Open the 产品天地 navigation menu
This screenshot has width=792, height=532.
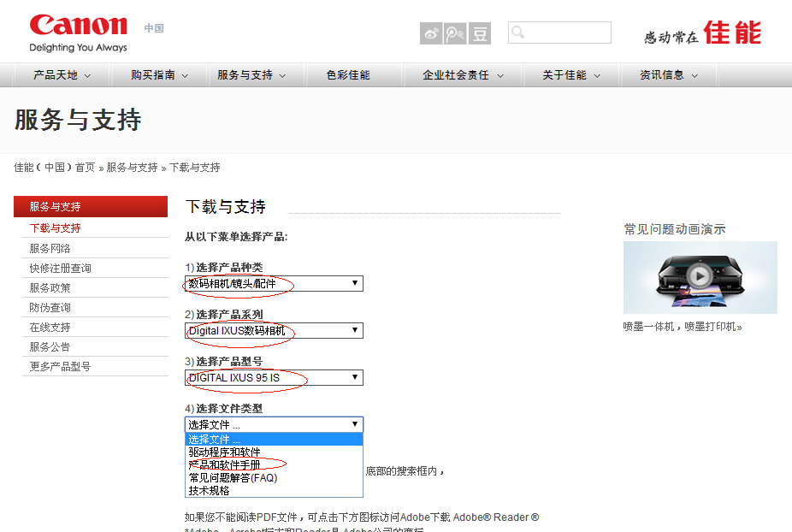pos(62,75)
